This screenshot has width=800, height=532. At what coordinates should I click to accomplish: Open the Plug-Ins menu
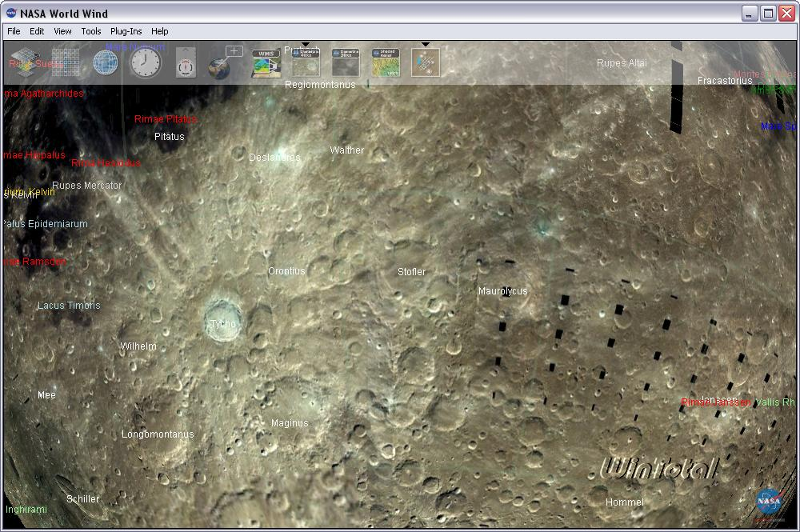point(126,31)
